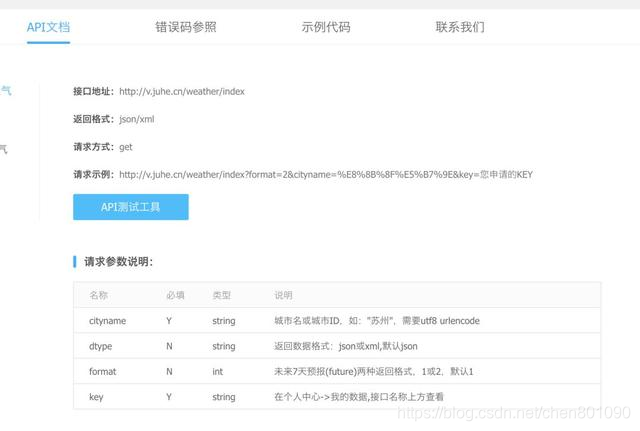Click the dtype description about json或xml
The width and height of the screenshot is (640, 431).
click(x=346, y=346)
